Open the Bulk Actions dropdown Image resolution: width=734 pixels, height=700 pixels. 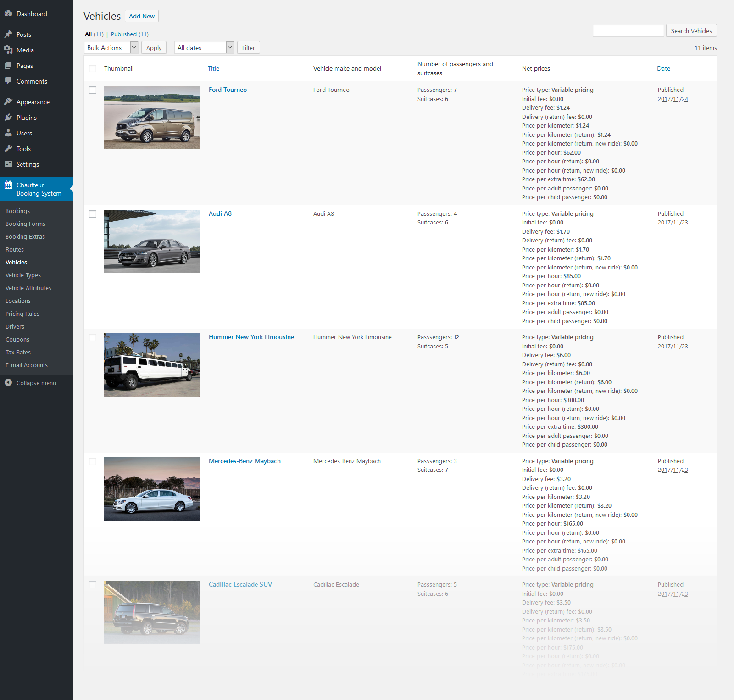[x=111, y=48]
